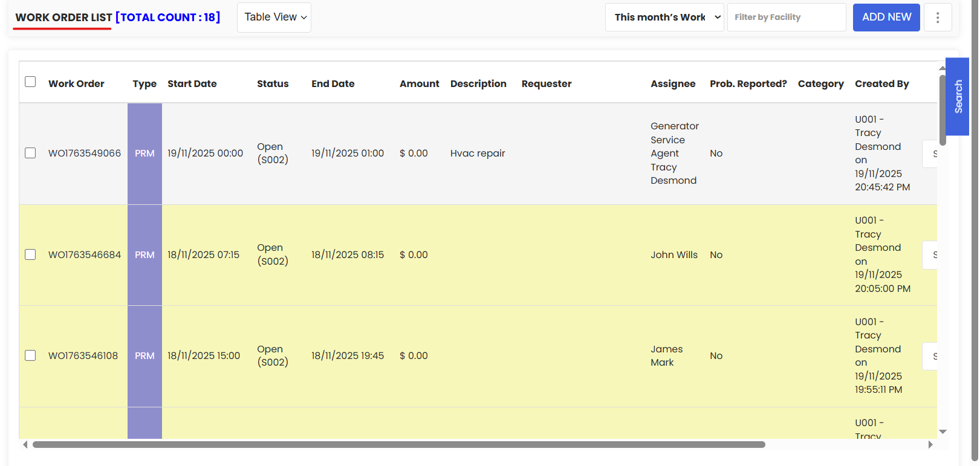Click PRM type cell of WO1763546108

point(144,356)
